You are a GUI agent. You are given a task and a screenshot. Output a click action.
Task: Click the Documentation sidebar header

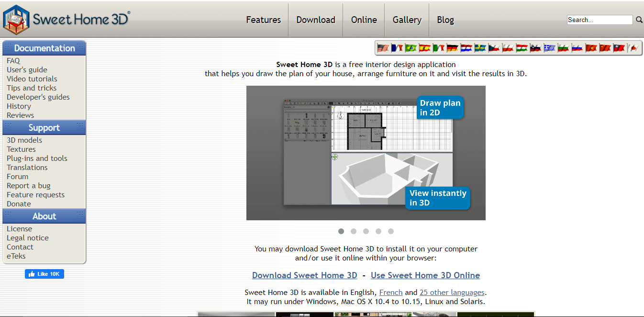[x=44, y=48]
